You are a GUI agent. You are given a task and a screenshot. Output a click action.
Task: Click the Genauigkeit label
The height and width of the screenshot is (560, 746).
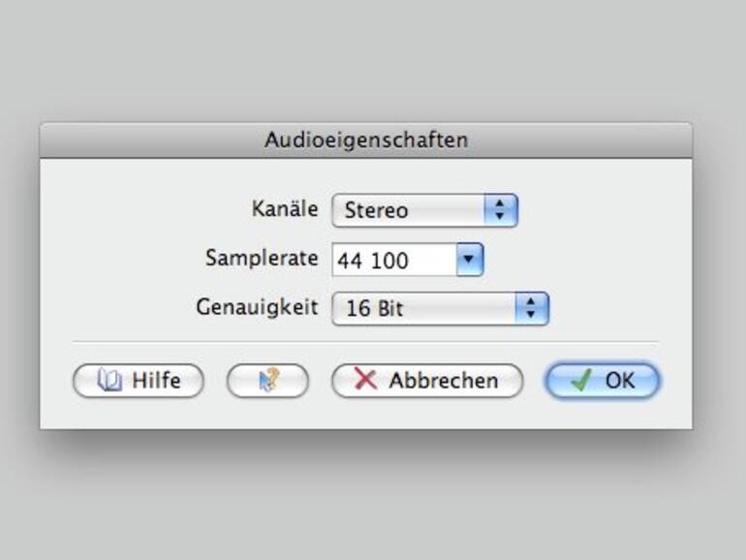point(257,308)
